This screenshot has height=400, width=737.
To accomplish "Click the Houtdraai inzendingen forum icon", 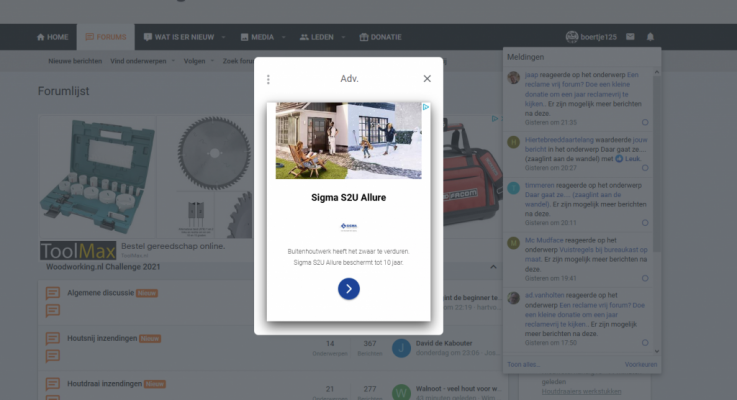I will pyautogui.click(x=53, y=384).
